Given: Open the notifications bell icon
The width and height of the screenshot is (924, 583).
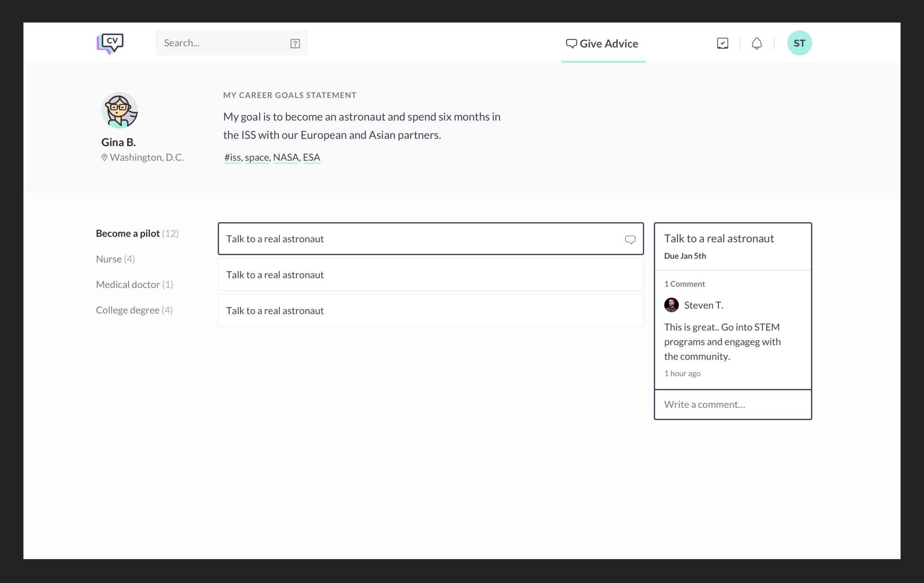Looking at the screenshot, I should (x=756, y=43).
